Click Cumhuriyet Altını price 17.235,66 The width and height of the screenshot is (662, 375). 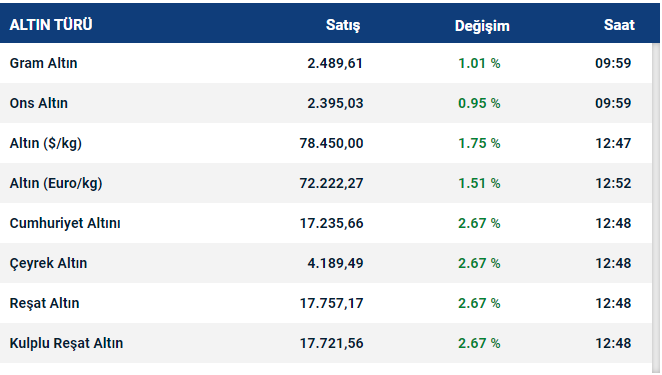pyautogui.click(x=331, y=223)
